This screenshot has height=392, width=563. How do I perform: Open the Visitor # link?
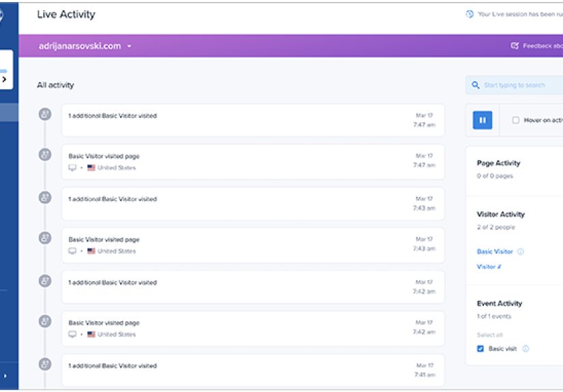(x=489, y=267)
